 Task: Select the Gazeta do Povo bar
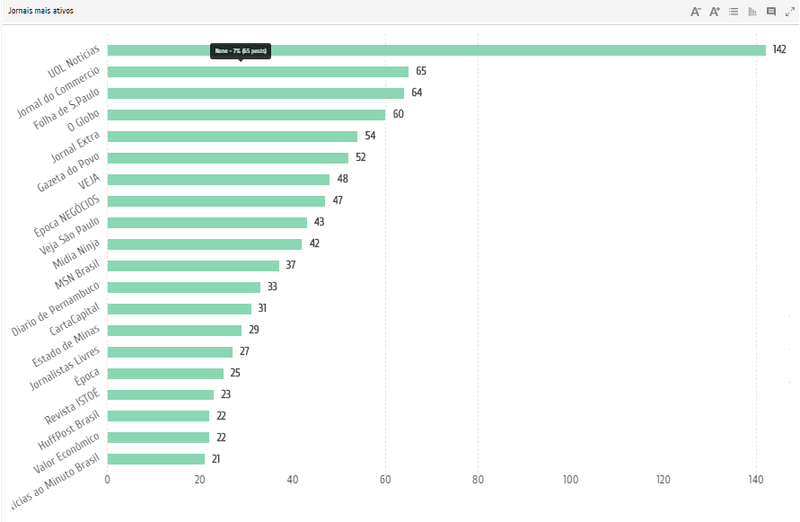228,158
